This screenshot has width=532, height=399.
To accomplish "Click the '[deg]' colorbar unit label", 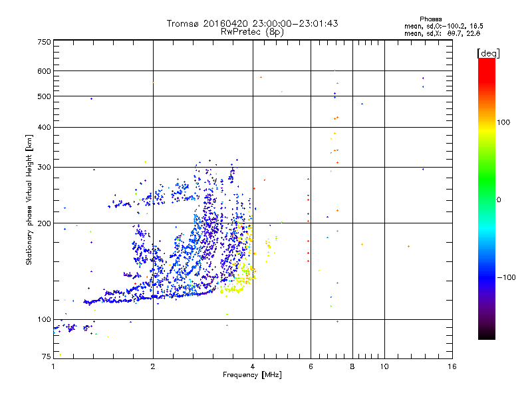I will [x=488, y=53].
